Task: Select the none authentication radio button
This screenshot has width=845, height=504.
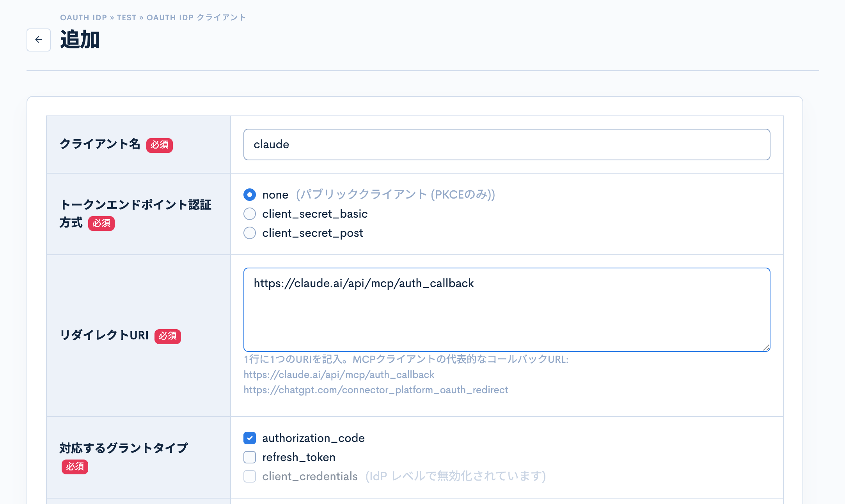Action: (250, 194)
